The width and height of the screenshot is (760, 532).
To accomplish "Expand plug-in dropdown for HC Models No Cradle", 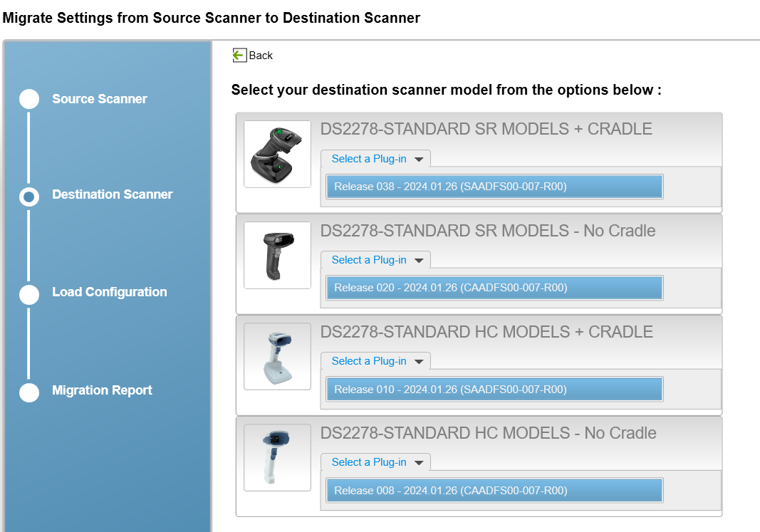I will pyautogui.click(x=375, y=461).
